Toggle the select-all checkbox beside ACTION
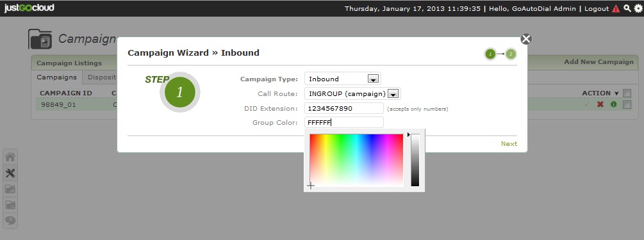Image resolution: width=644 pixels, height=240 pixels. (627, 93)
